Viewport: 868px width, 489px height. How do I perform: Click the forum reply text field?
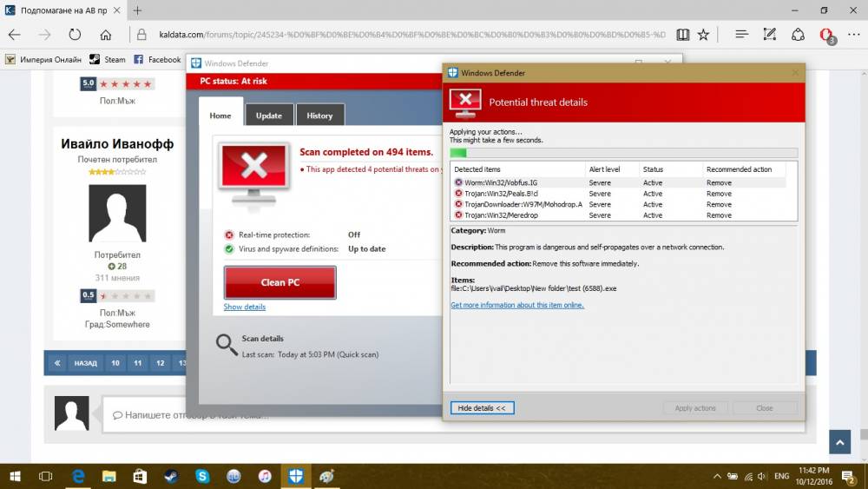click(x=453, y=415)
